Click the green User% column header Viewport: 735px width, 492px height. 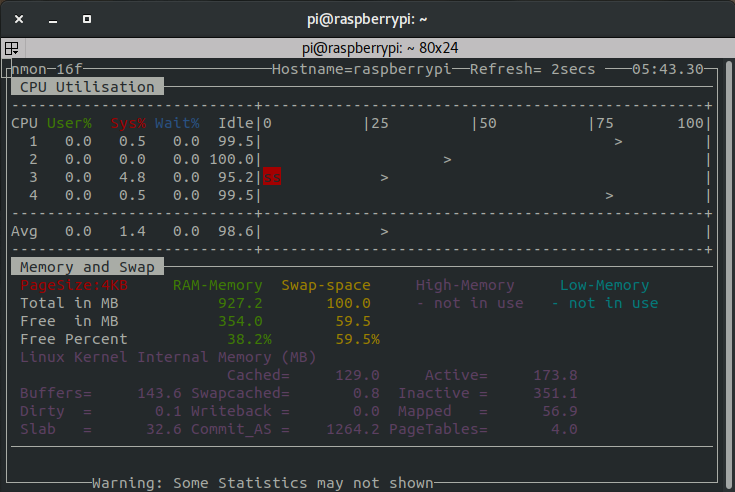[69, 124]
